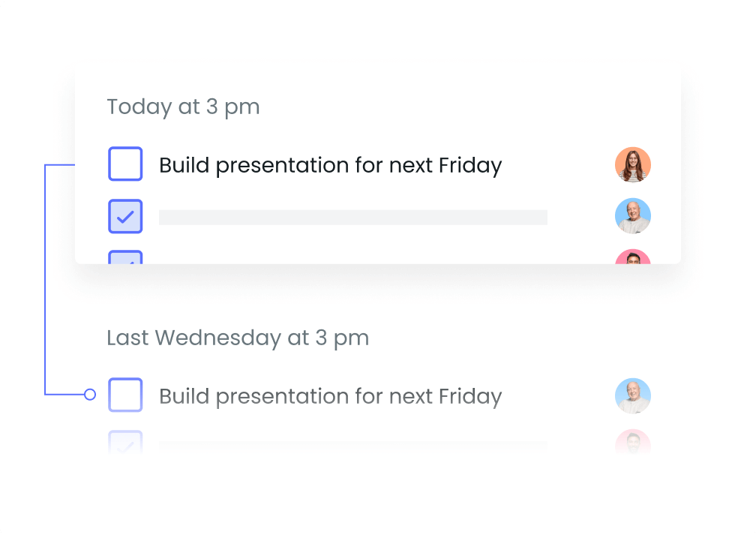Open the bald man's avatar under Last Wednesday
Viewport: 756px width, 535px height.
(633, 396)
